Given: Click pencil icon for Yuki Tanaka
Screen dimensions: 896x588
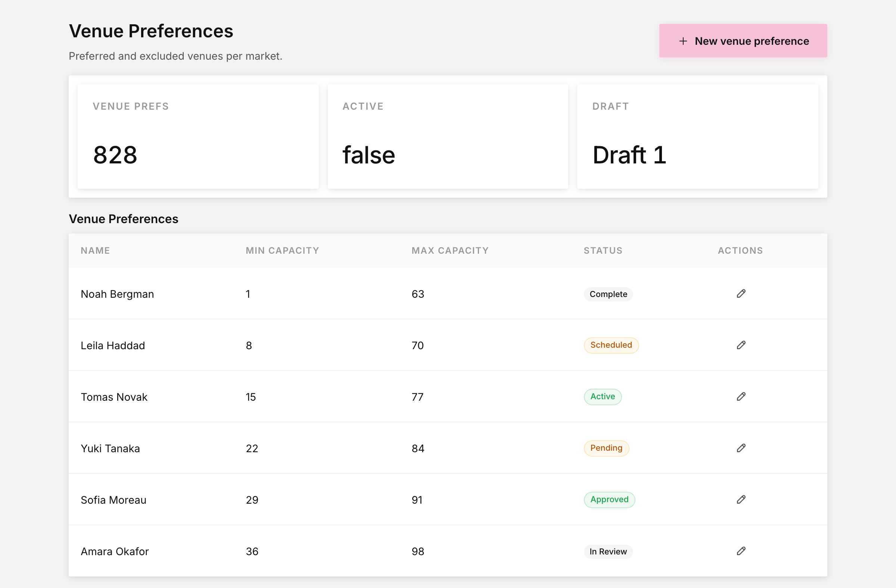Looking at the screenshot, I should [741, 448].
